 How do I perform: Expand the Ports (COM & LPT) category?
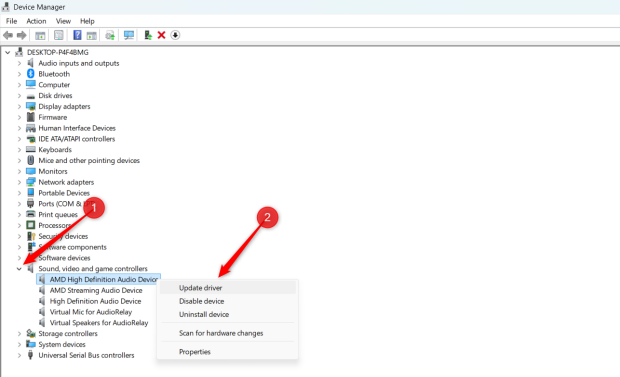19,204
